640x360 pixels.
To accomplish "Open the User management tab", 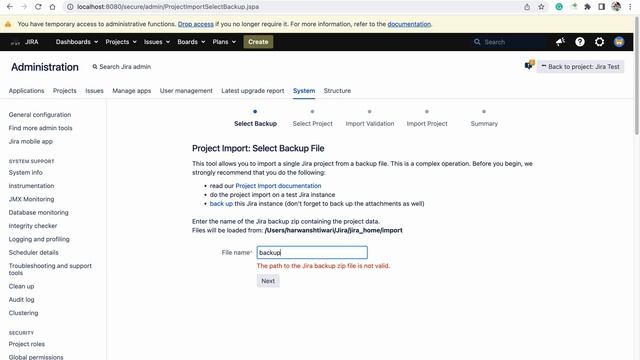I will 186,91.
